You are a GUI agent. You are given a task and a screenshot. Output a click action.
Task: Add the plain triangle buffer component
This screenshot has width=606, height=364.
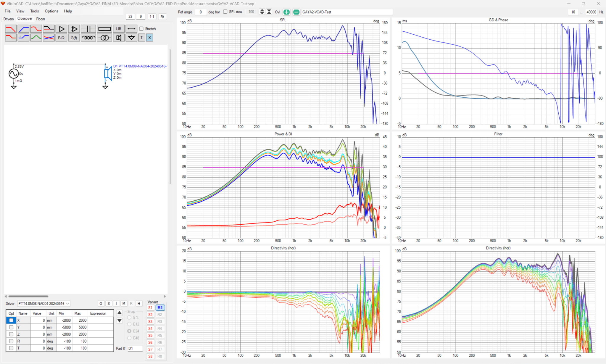(62, 29)
